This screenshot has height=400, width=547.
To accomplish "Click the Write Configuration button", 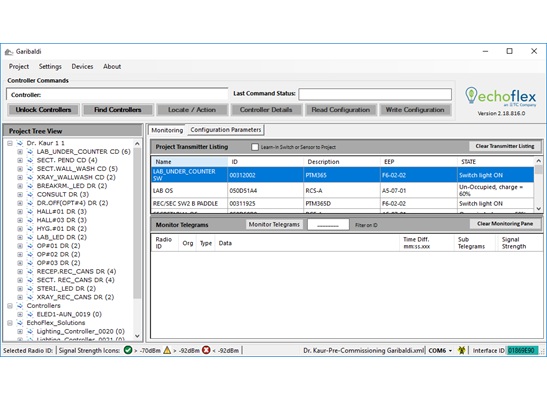I will coord(415,110).
